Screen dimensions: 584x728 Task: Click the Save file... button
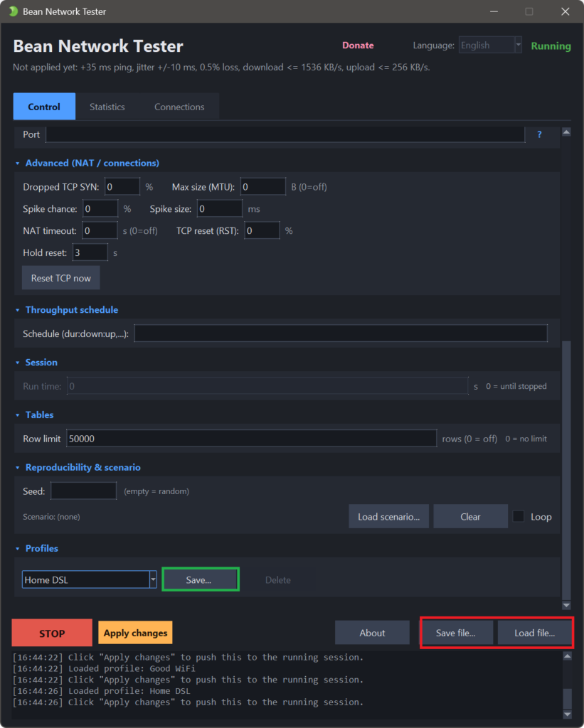pyautogui.click(x=456, y=633)
